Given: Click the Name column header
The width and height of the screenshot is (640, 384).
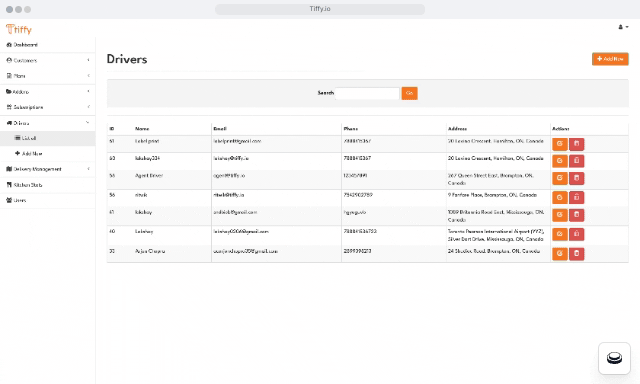Looking at the screenshot, I should coord(142,129).
